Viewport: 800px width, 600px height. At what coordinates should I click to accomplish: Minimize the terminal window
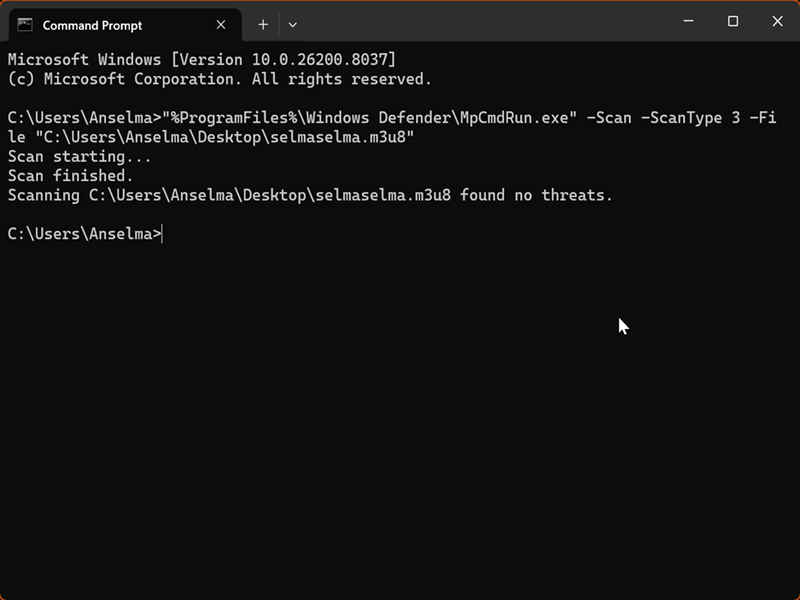tap(688, 22)
